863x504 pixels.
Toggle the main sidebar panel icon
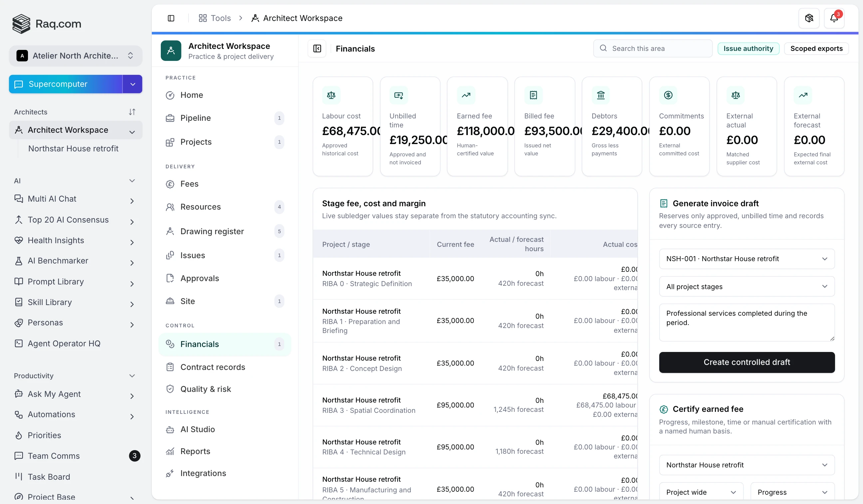[x=171, y=18]
